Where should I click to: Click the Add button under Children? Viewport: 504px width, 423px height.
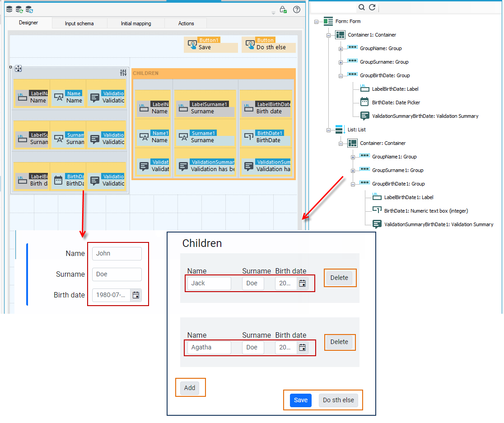tap(190, 388)
